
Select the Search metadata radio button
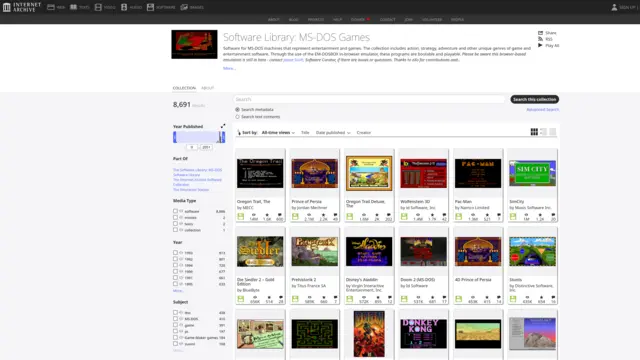tap(237, 109)
